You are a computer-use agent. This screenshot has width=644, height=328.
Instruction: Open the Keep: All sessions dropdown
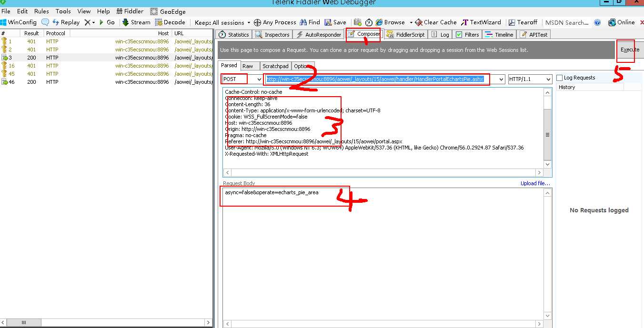[222, 22]
